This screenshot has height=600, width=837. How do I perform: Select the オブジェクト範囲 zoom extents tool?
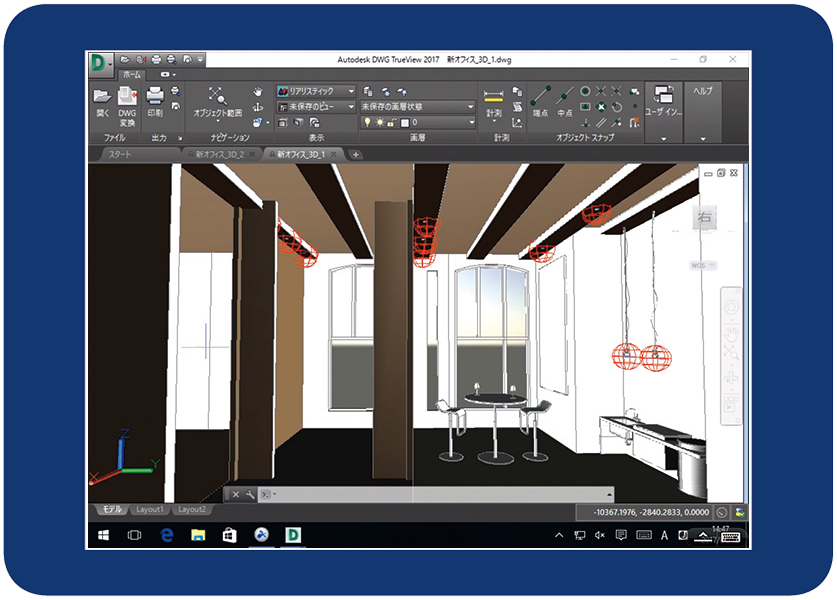[x=217, y=98]
